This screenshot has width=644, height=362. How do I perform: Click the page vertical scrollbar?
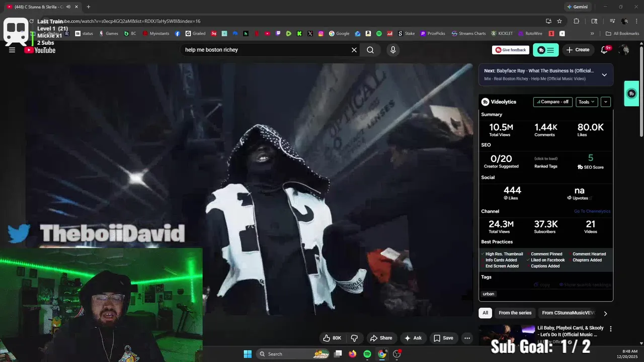click(641, 90)
